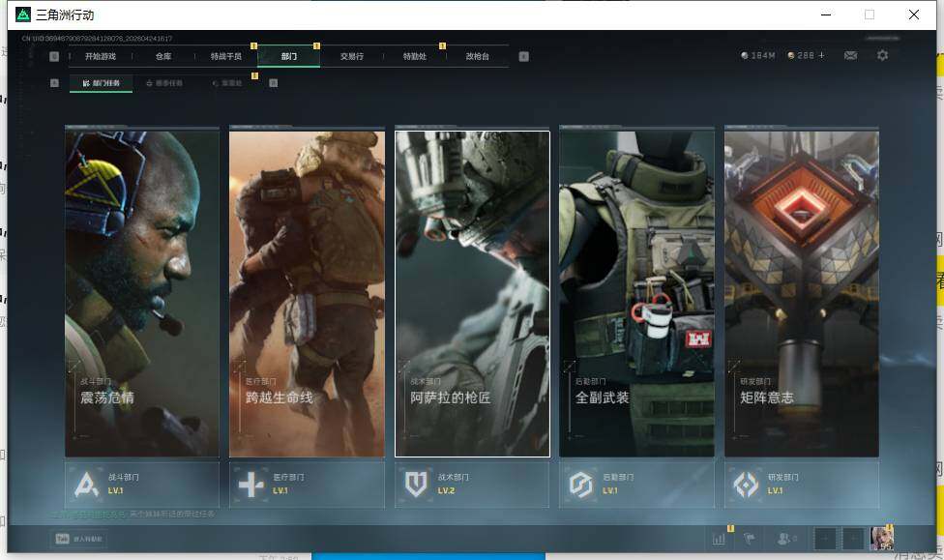Open the middle sub-tab next to 部门任务
The height and width of the screenshot is (560, 944).
164,83
